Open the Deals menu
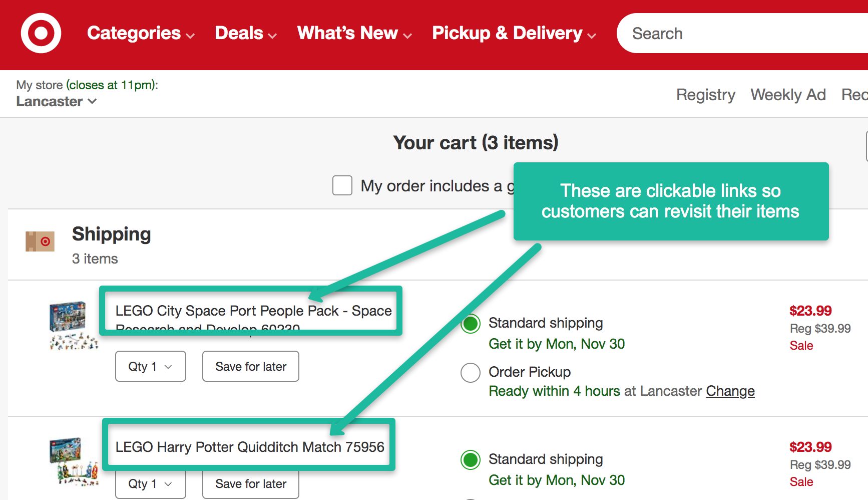Viewport: 868px width, 500px height. click(x=245, y=33)
